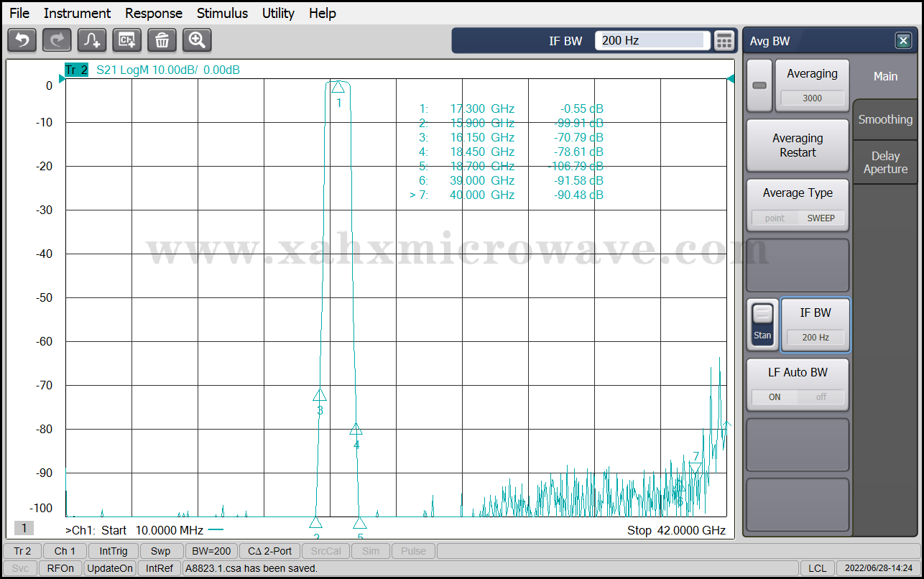Select marker 3 triangle on trace

pos(320,395)
